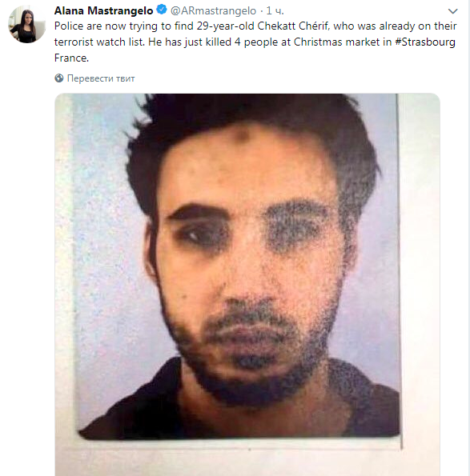Viewport: 470px width, 476px height.
Task: Click the globe icon beside translate
Action: pyautogui.click(x=59, y=78)
